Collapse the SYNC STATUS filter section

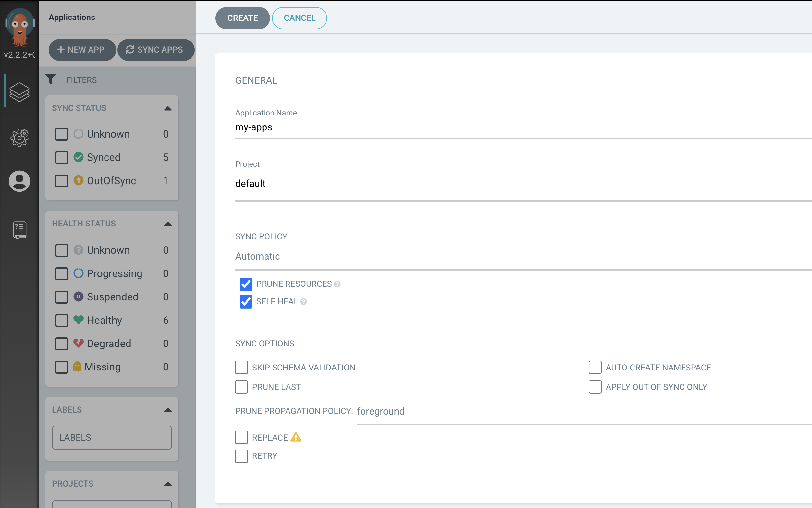click(167, 108)
